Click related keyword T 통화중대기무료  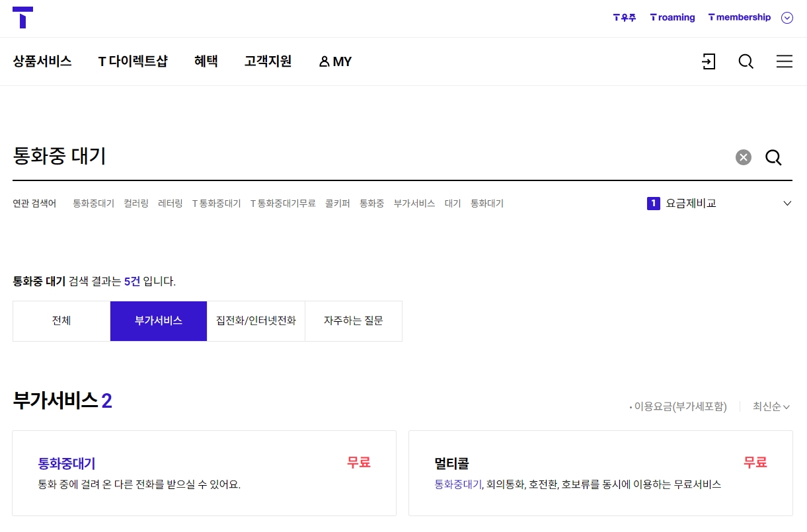[x=283, y=204]
